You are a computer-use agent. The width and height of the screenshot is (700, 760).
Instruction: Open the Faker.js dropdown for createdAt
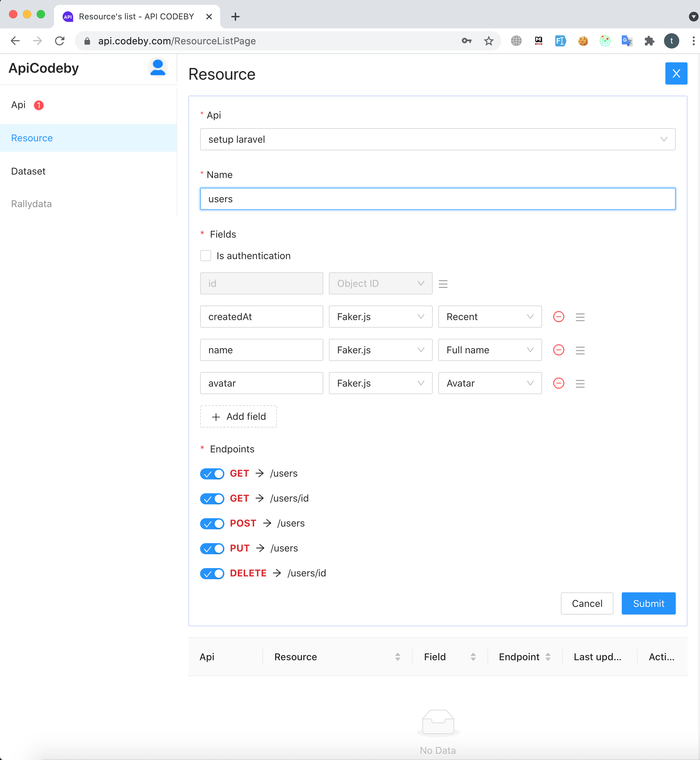pos(380,317)
